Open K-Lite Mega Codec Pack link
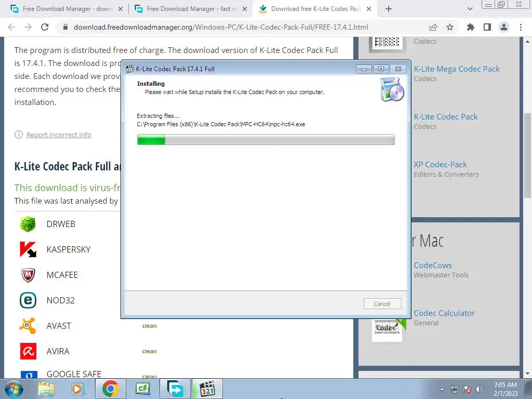 pyautogui.click(x=457, y=69)
